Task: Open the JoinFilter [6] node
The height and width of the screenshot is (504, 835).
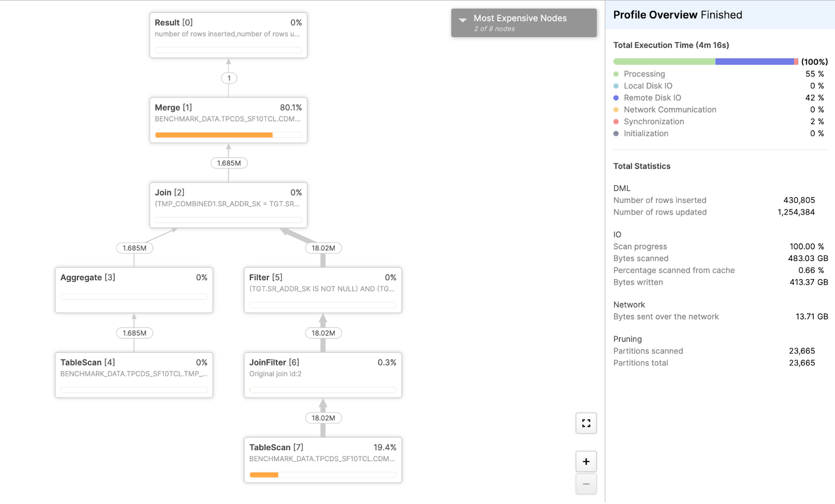Action: click(x=323, y=375)
